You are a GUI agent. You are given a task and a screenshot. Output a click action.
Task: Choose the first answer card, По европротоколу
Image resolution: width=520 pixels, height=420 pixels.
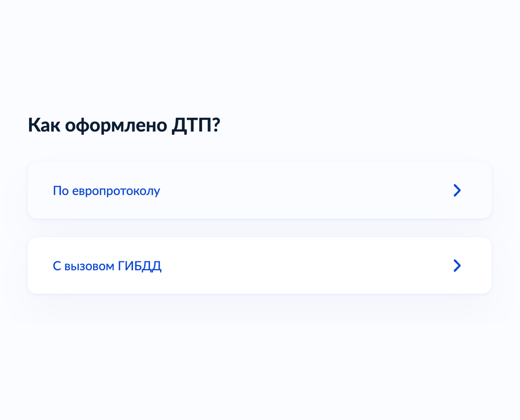(x=259, y=191)
